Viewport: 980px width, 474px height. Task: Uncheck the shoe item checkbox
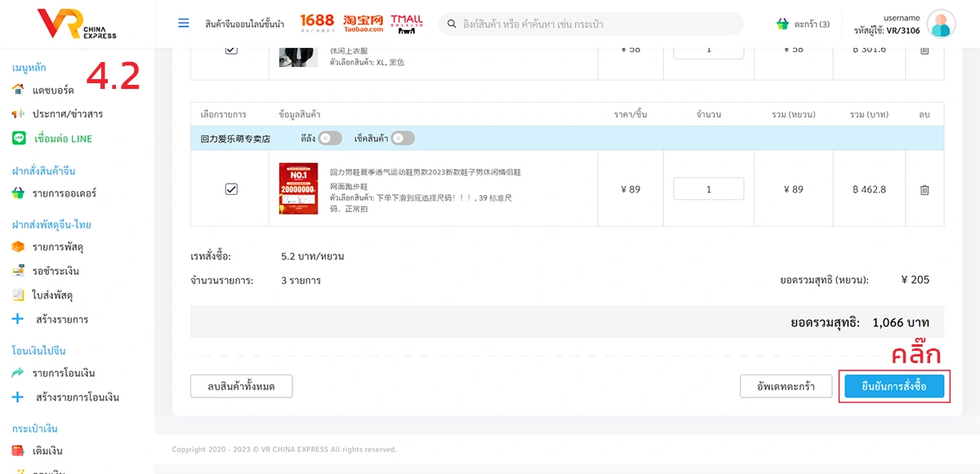231,189
